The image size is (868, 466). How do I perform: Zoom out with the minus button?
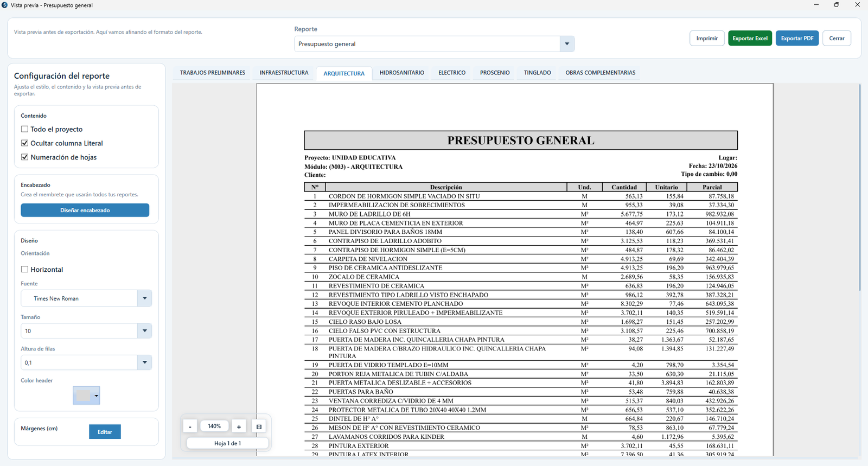click(190, 427)
